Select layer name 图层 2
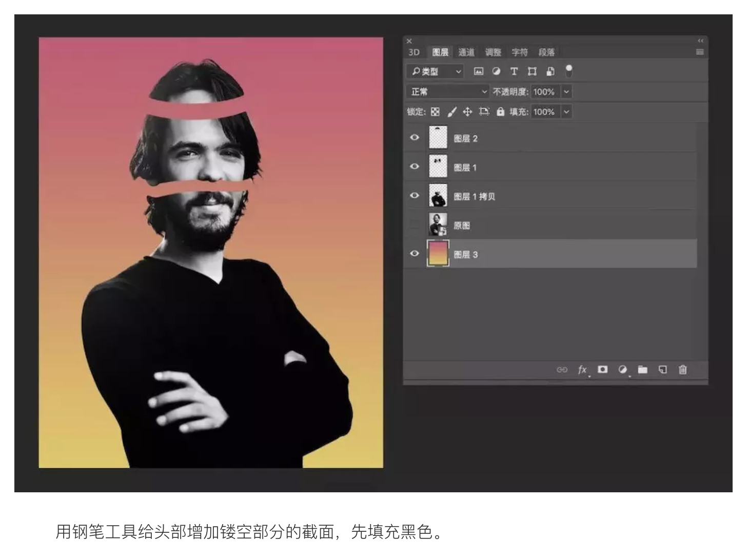 pyautogui.click(x=466, y=138)
